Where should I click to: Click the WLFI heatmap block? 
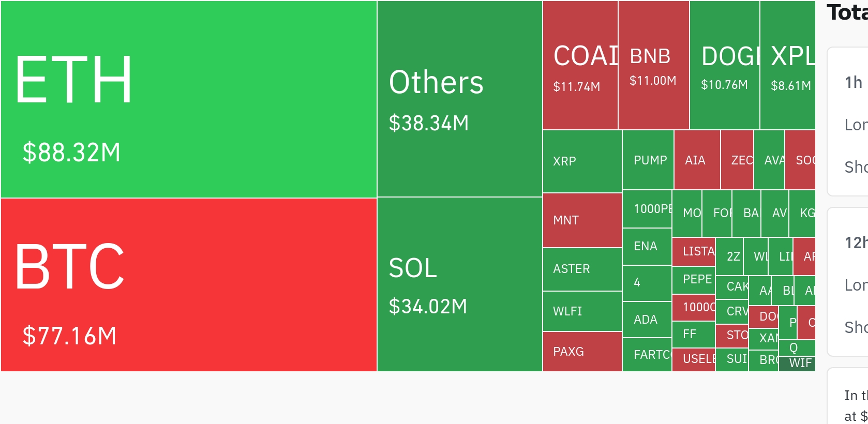pos(582,311)
